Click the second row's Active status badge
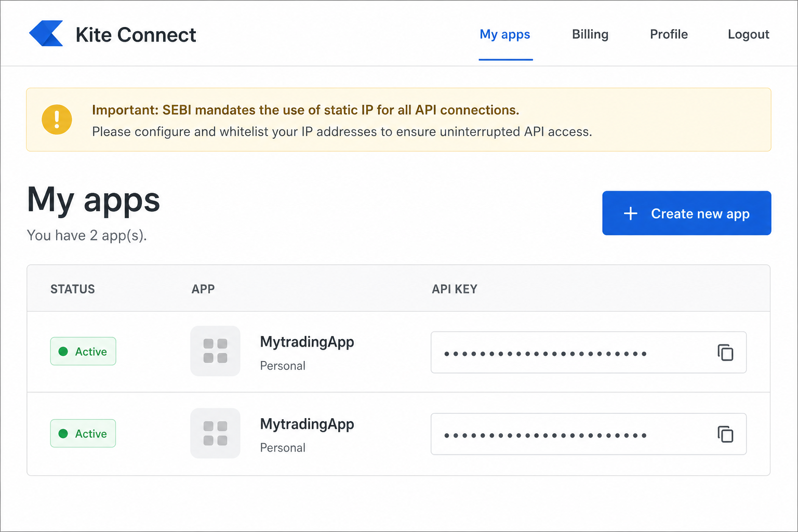Image resolution: width=798 pixels, height=532 pixels. coord(83,433)
